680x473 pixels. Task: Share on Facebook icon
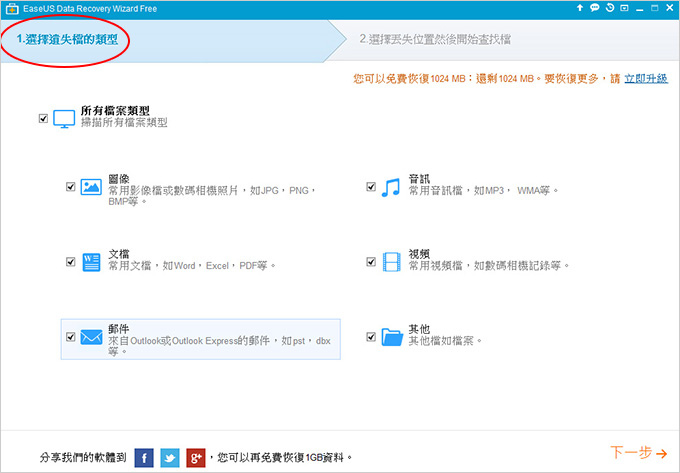pos(144,458)
